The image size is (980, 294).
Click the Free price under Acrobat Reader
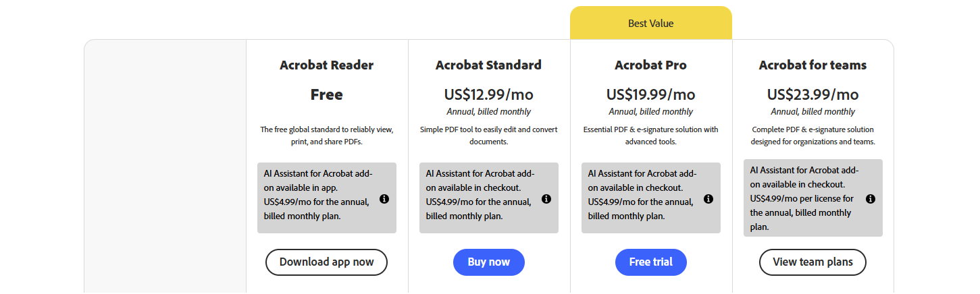click(326, 94)
